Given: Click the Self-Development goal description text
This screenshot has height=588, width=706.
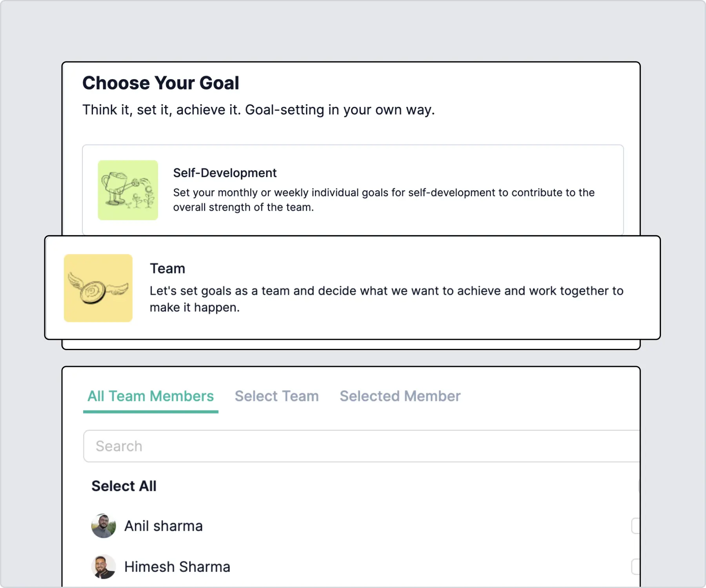Looking at the screenshot, I should [x=384, y=200].
